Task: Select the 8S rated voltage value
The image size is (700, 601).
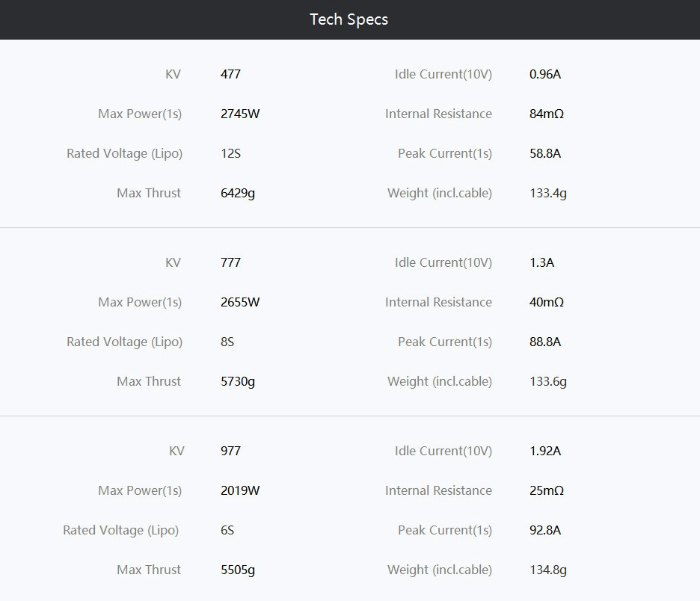Action: (227, 342)
